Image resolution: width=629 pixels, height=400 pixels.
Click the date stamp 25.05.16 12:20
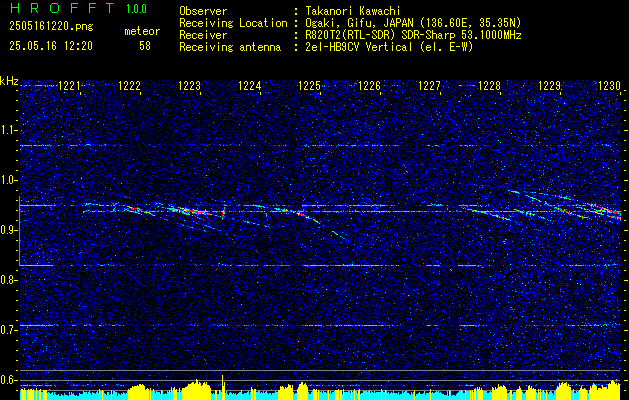coord(51,46)
